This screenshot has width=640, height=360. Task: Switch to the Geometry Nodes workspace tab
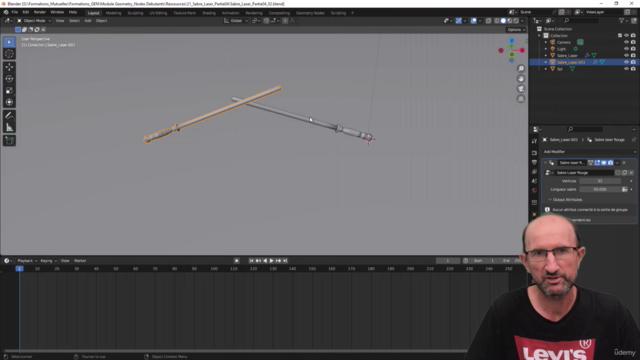coord(310,13)
